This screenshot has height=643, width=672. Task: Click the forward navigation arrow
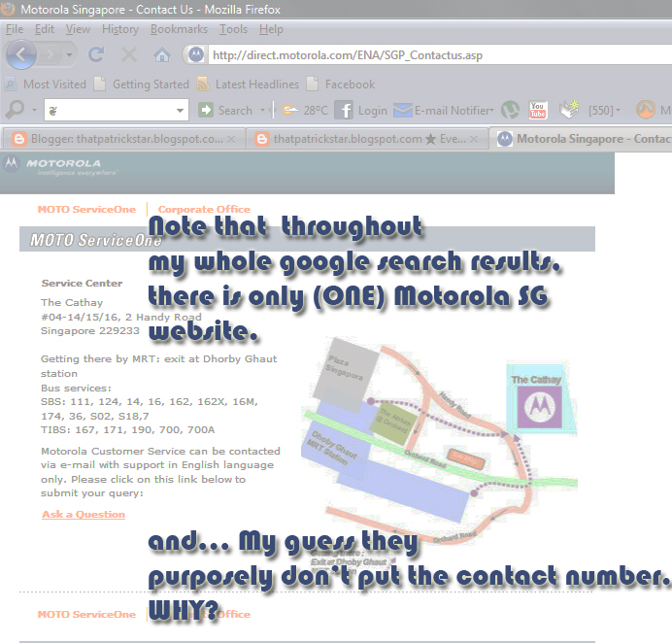50,54
